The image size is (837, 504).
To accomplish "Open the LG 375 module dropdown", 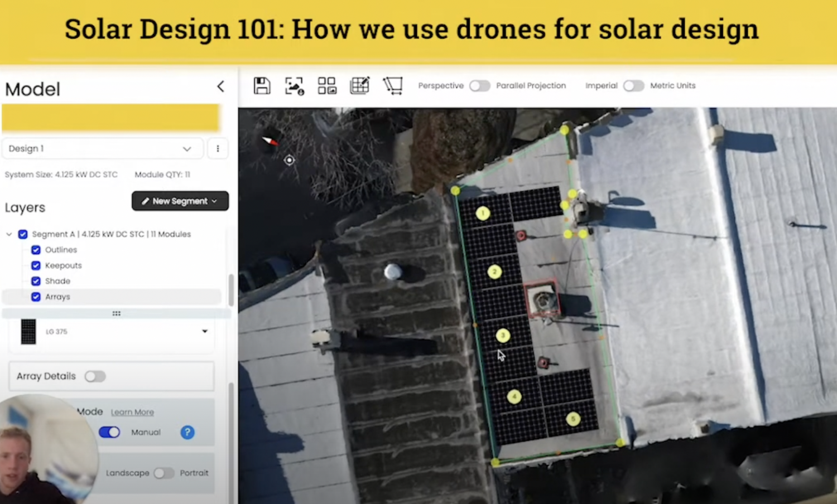I will [204, 331].
